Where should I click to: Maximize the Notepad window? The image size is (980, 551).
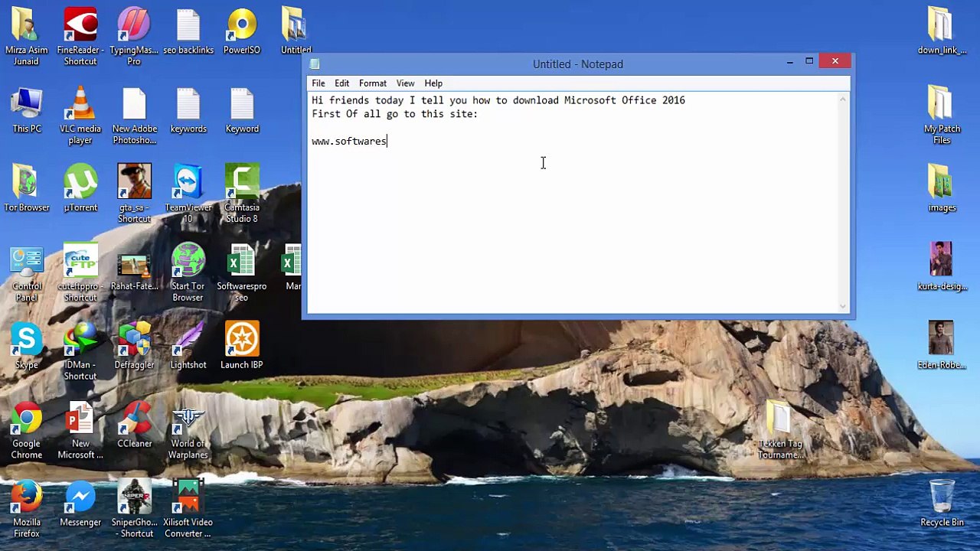click(809, 62)
